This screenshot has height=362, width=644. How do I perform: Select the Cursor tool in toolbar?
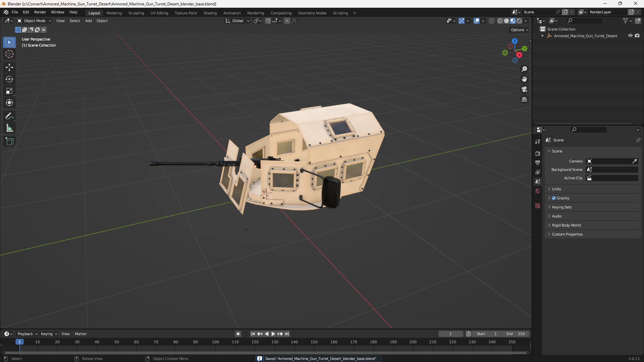(x=9, y=54)
